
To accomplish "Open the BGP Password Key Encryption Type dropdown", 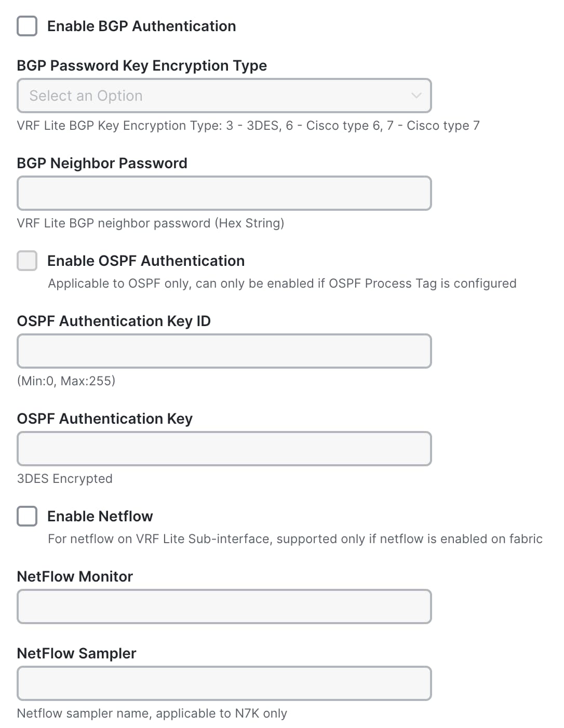I will click(224, 96).
